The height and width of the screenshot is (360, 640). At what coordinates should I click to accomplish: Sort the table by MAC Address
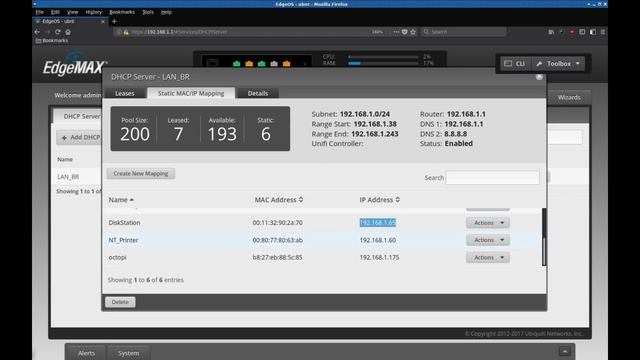[279, 200]
